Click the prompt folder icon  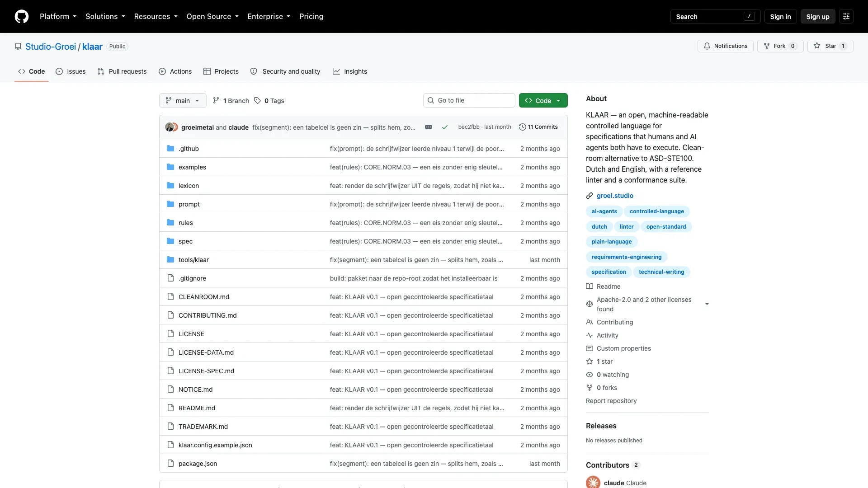point(170,204)
